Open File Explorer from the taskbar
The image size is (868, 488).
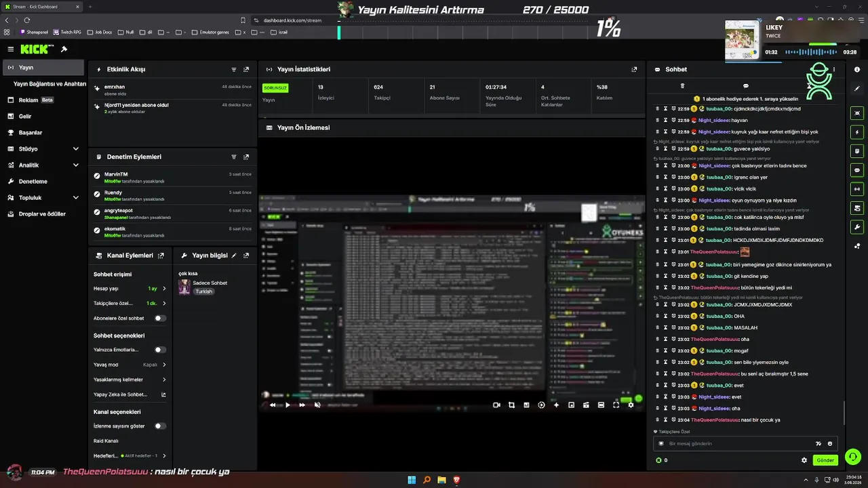pyautogui.click(x=441, y=480)
